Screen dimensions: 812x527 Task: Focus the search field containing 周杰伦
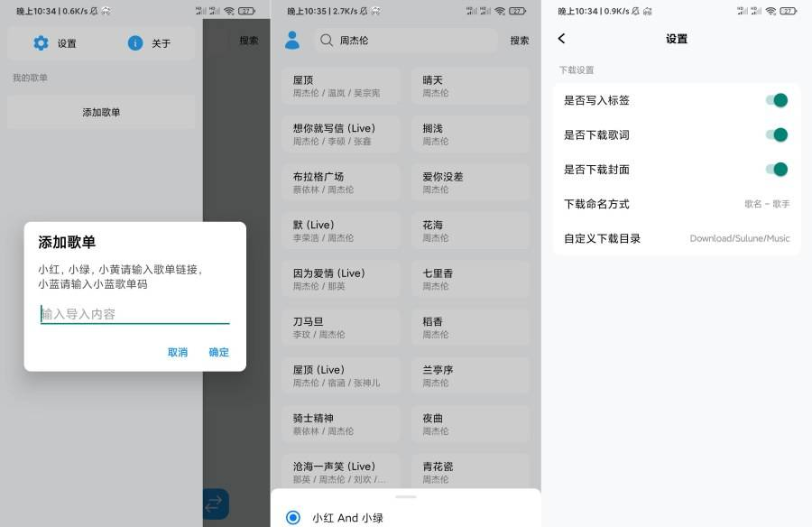point(405,40)
